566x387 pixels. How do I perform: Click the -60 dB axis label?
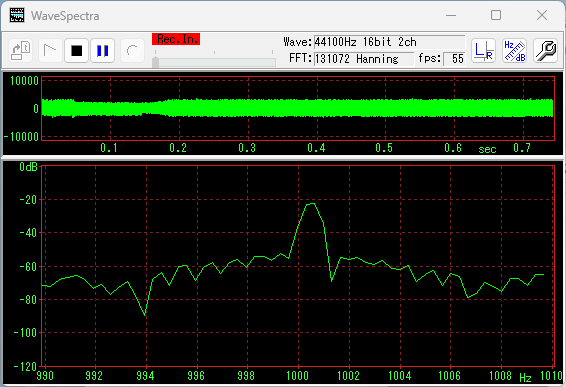pyautogui.click(x=28, y=267)
